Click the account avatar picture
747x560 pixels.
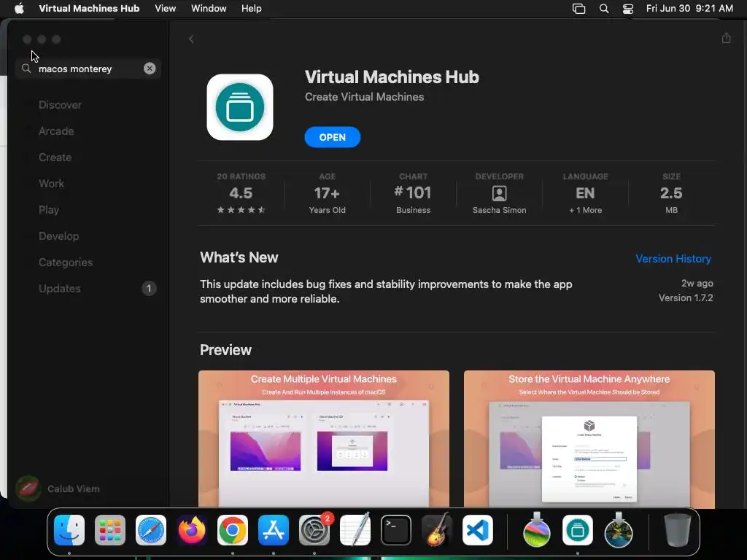tap(28, 489)
